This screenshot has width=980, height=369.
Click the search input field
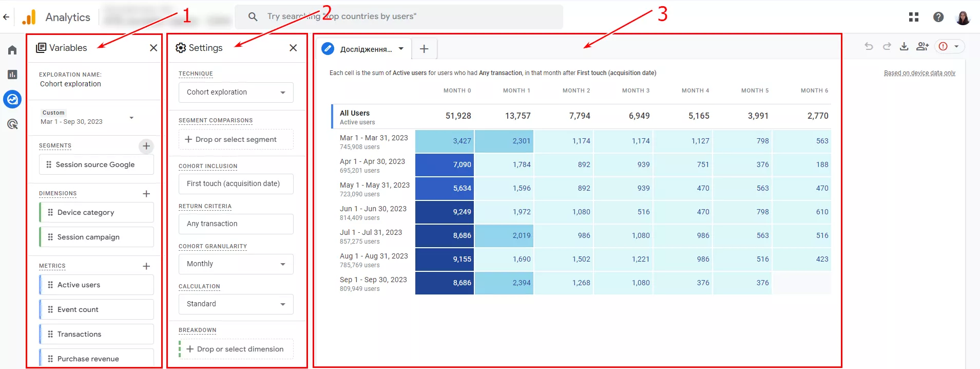point(399,17)
